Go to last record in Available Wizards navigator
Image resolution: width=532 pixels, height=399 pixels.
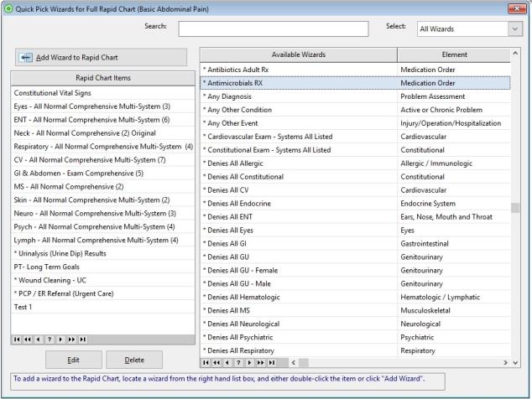[x=272, y=363]
